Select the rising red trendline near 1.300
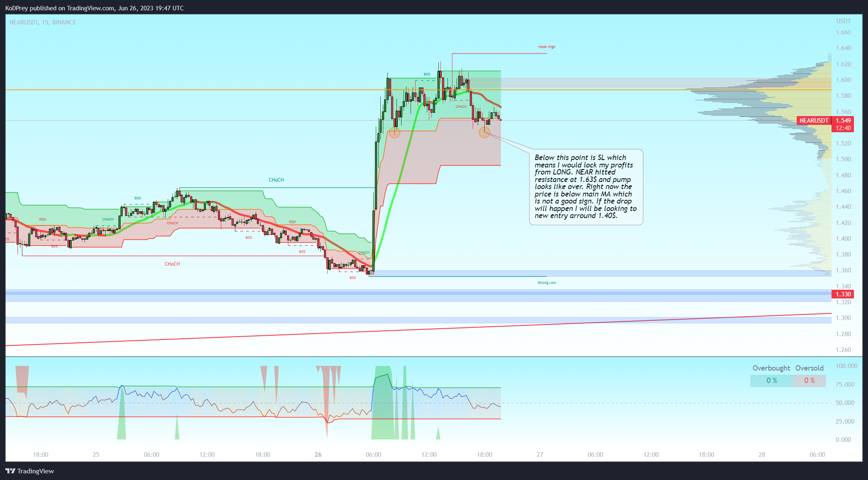 pos(418,330)
